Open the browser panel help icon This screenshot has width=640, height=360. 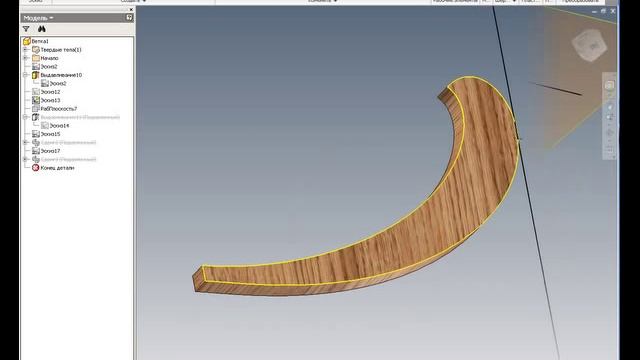(x=129, y=18)
